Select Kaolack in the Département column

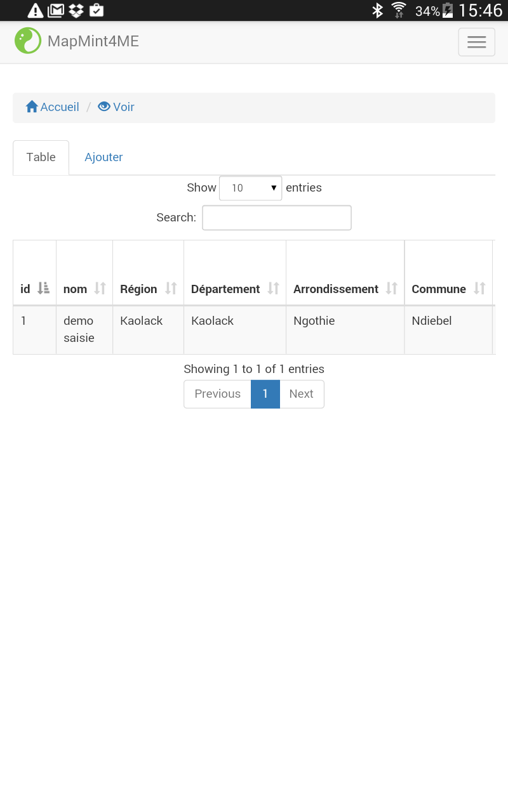coord(235,330)
